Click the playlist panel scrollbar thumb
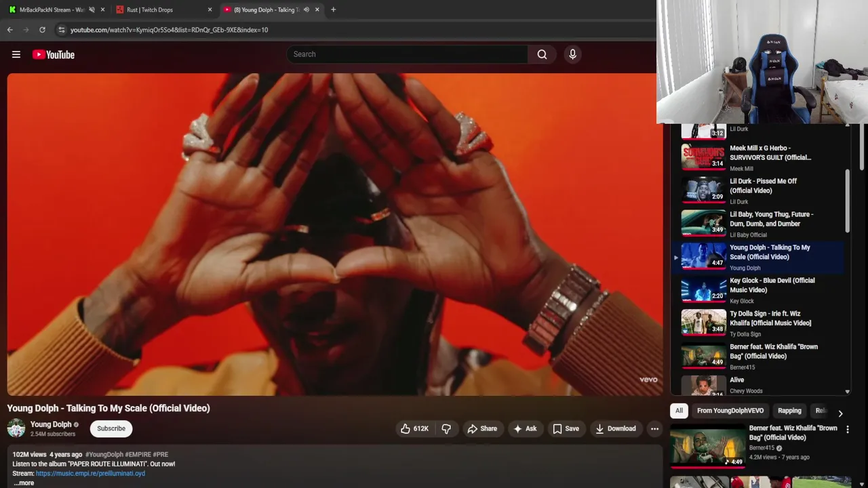The width and height of the screenshot is (868, 488). [847, 201]
